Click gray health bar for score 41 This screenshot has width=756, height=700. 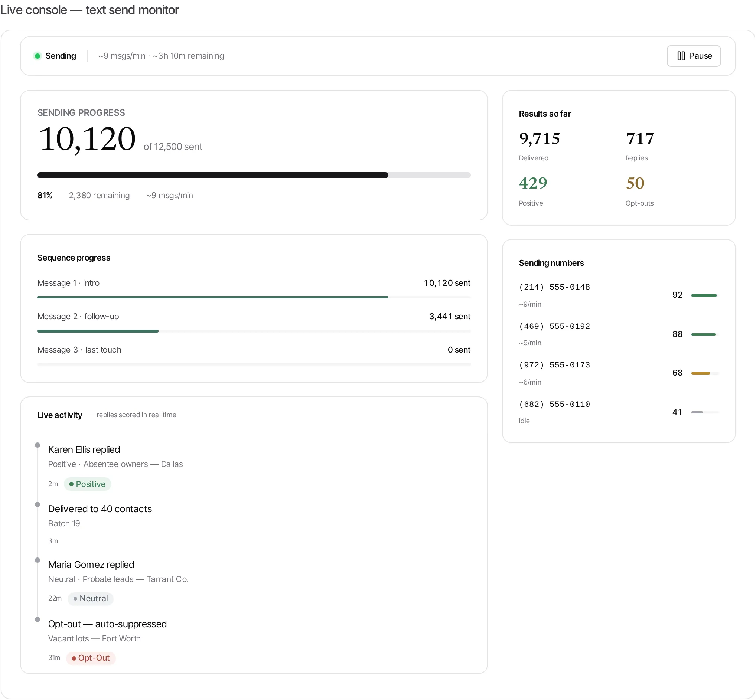[x=705, y=412]
